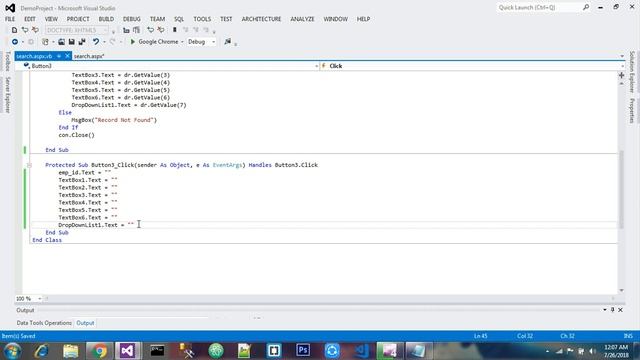Pin the search.aspx.vb tab
640x360 pixels.
coord(59,56)
